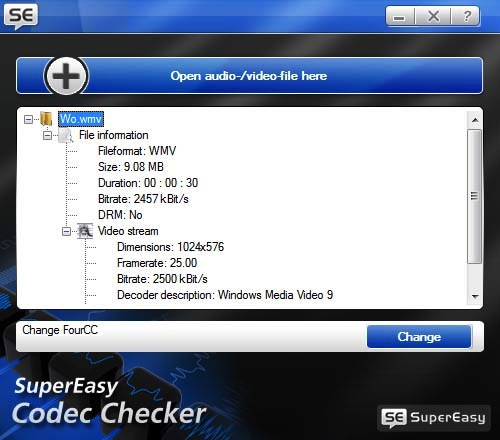Screen dimensions: 500x440
Task: Select the Wo.wmv file entry
Action: (x=81, y=119)
